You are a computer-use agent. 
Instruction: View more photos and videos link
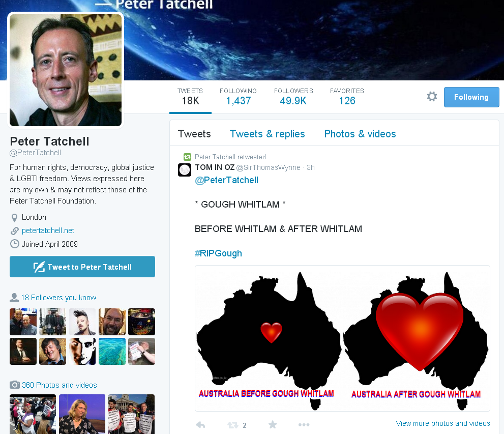click(x=443, y=423)
